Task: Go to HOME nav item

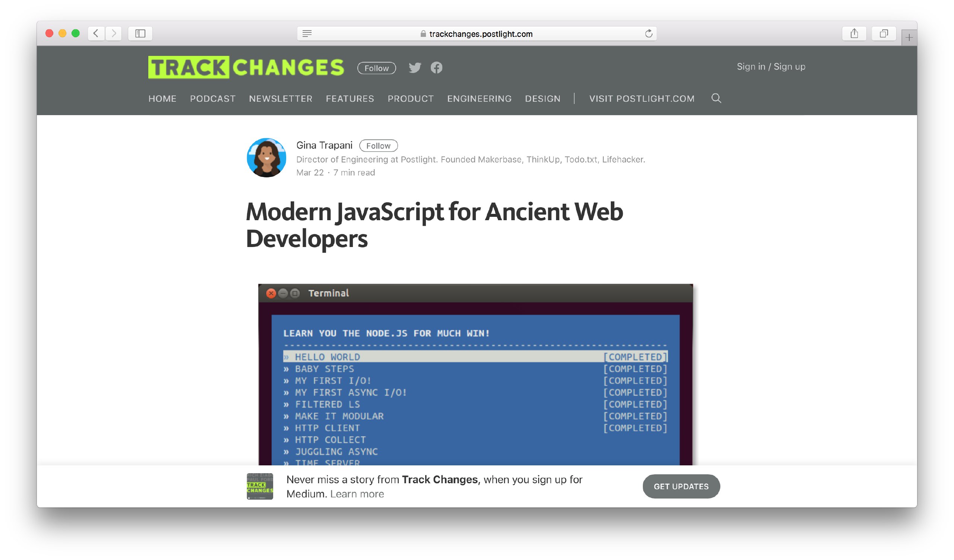Action: pos(162,99)
